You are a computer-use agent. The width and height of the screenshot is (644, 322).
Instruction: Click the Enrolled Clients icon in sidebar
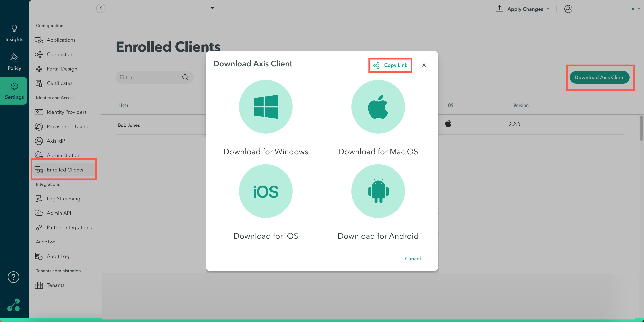(x=39, y=170)
